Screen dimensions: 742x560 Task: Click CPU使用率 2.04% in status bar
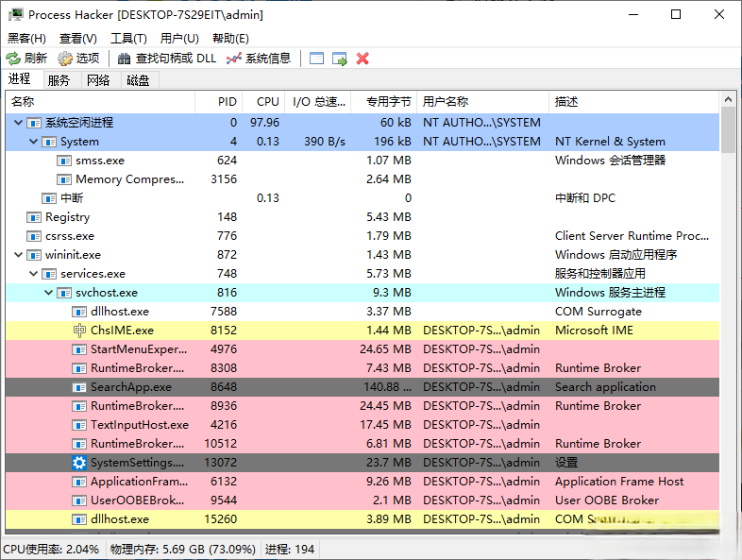pyautogui.click(x=51, y=550)
